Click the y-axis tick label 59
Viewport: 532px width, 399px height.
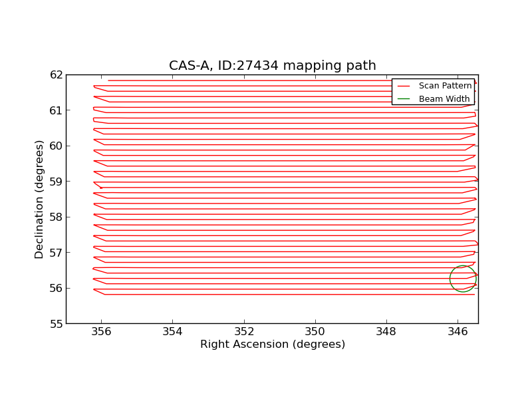57,182
